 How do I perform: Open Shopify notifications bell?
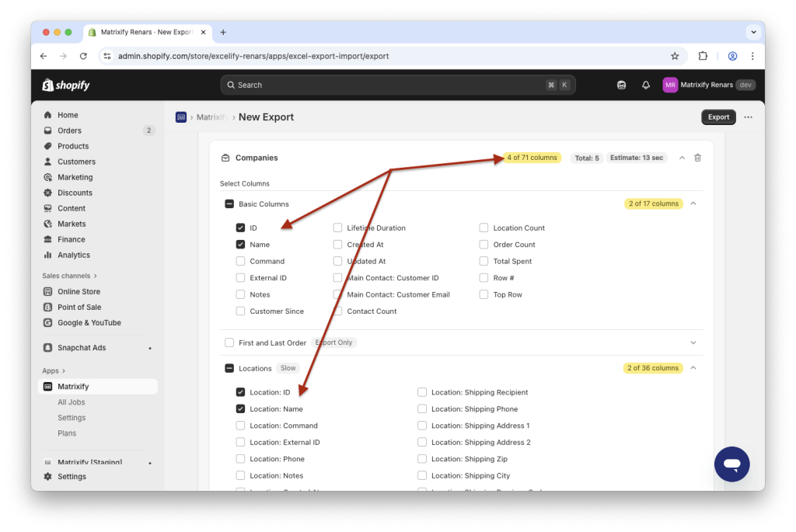(x=645, y=85)
